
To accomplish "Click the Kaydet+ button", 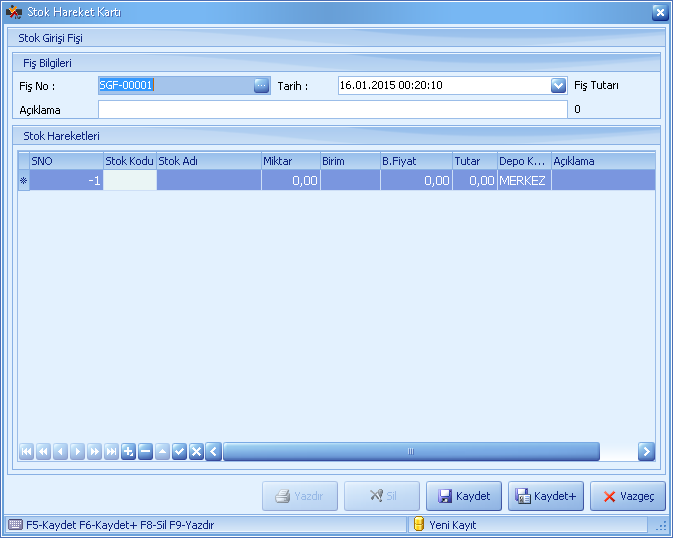I will (x=546, y=496).
